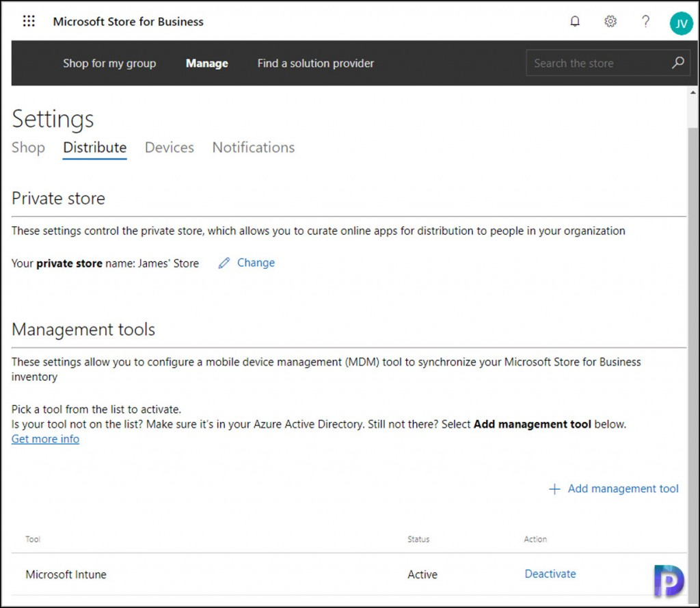Click the Status column header

(418, 539)
